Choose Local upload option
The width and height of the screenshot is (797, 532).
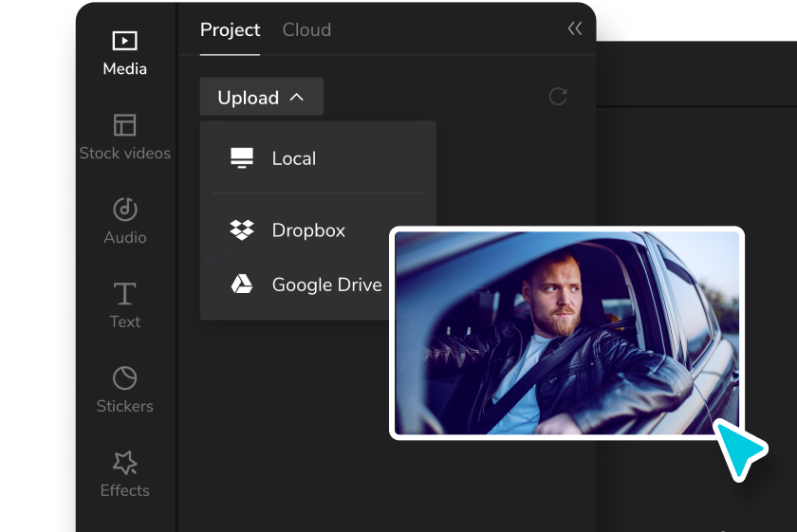(318, 158)
